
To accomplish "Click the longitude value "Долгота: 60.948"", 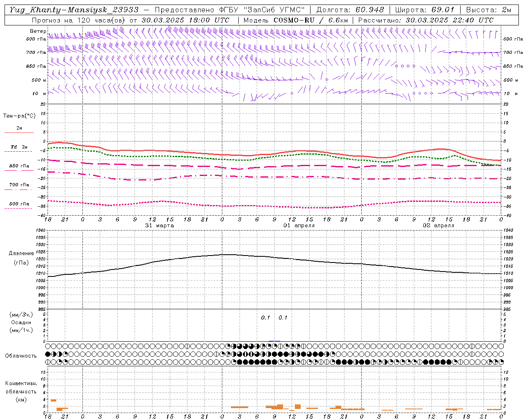I will coord(350,10).
